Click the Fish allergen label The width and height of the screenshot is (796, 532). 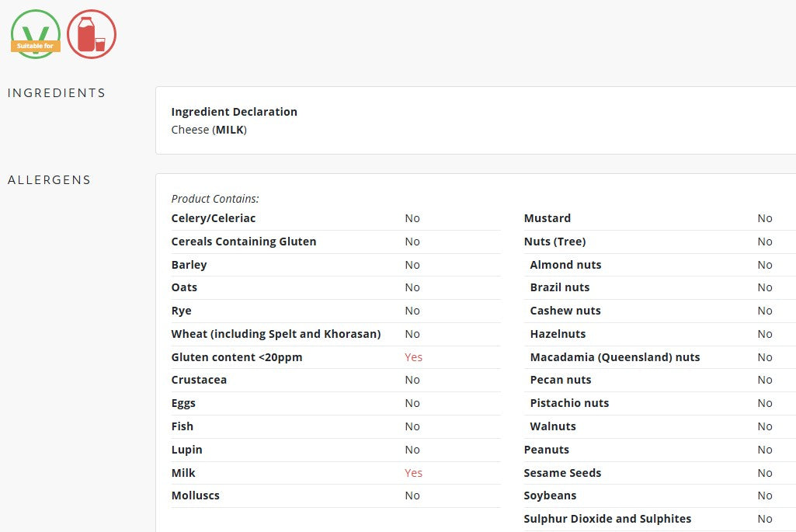coord(182,426)
